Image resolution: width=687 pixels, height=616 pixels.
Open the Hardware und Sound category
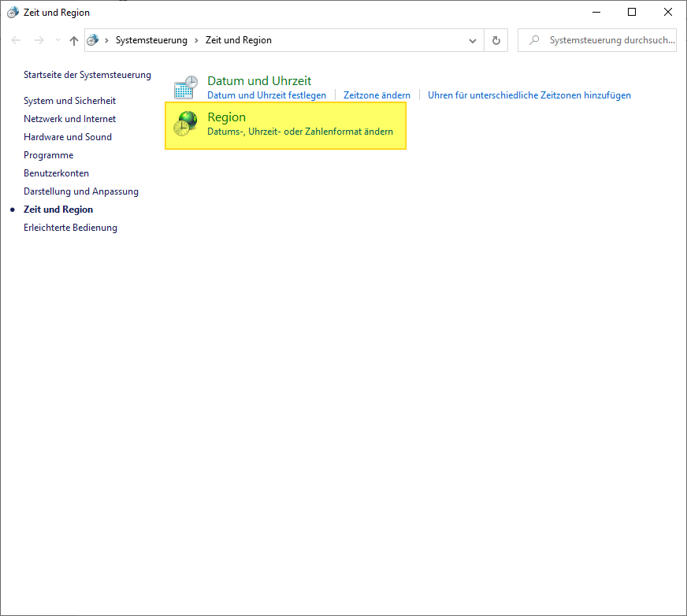68,137
